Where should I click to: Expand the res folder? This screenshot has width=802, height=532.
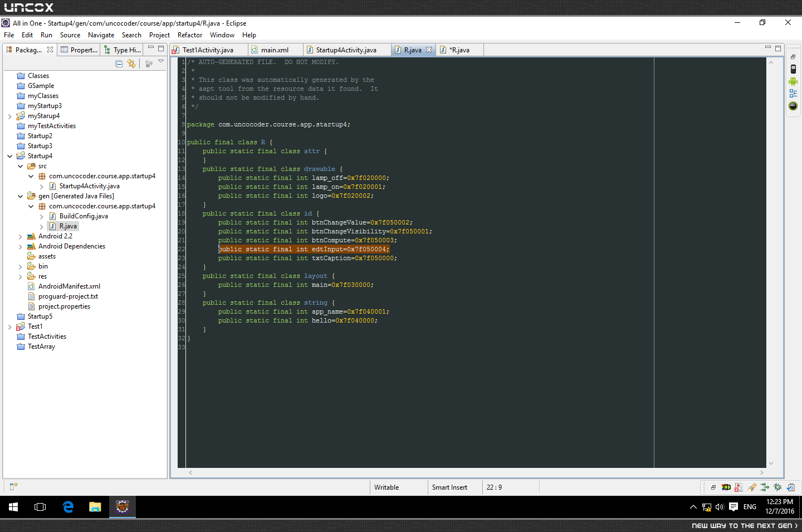click(20, 277)
